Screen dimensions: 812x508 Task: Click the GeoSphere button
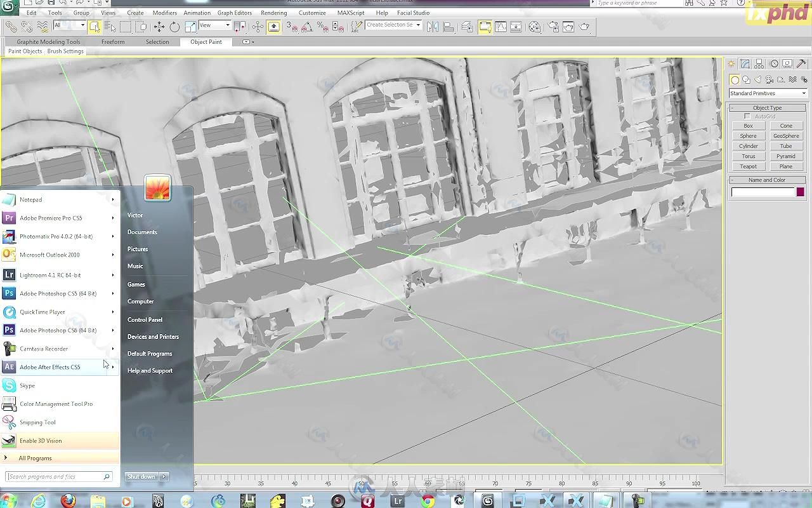tap(786, 136)
